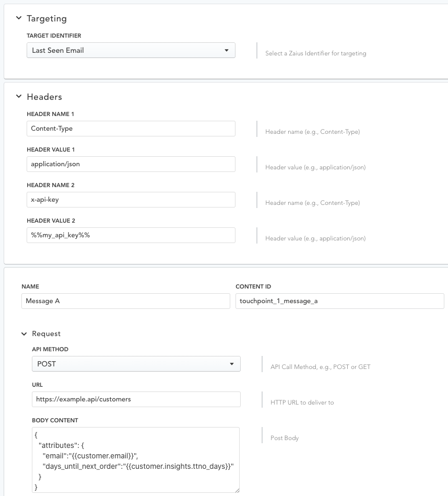The image size is (448, 496).
Task: Click the days_until_next_order line in body
Action: point(138,466)
